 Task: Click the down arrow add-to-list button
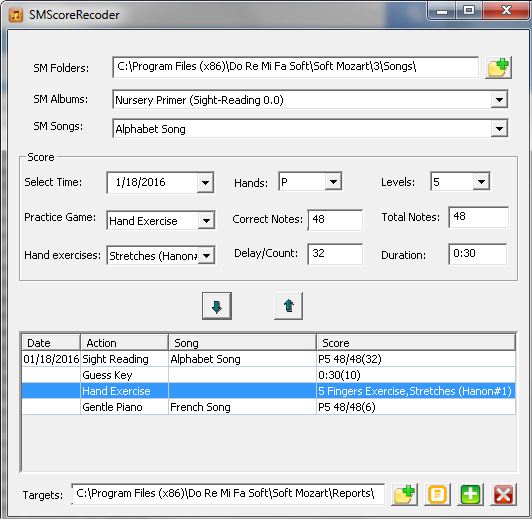pos(217,306)
